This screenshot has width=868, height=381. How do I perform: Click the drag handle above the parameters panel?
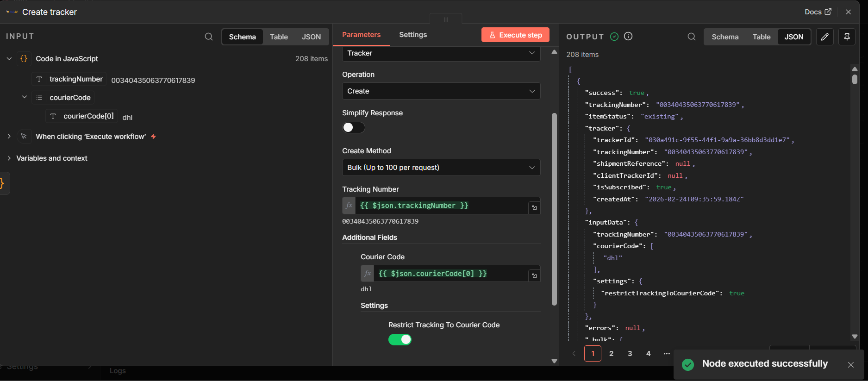click(x=446, y=19)
